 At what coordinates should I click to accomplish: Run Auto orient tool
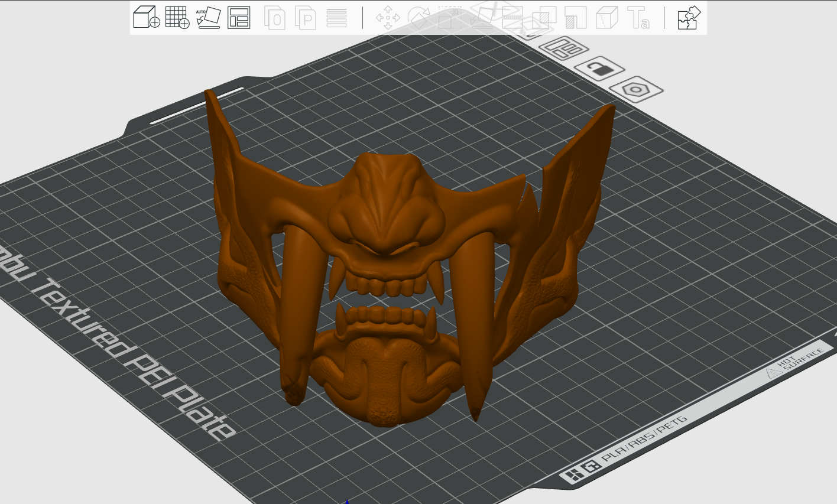[x=208, y=18]
